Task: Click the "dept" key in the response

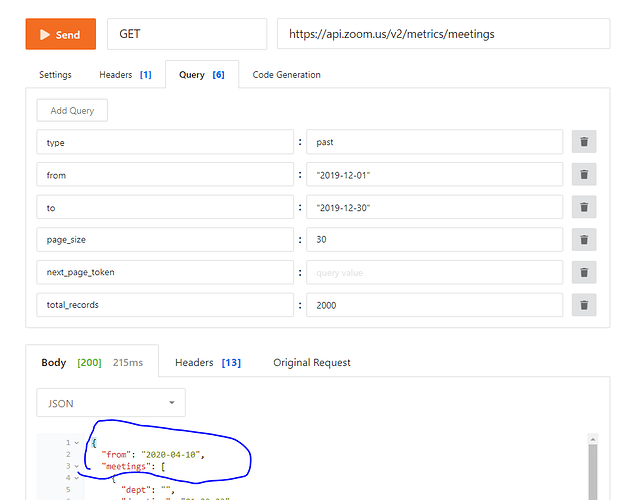Action: (x=136, y=490)
